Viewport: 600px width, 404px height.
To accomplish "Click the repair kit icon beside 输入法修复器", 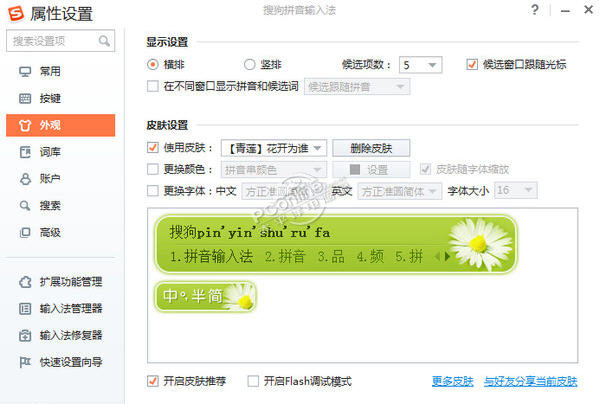I will tap(25, 336).
